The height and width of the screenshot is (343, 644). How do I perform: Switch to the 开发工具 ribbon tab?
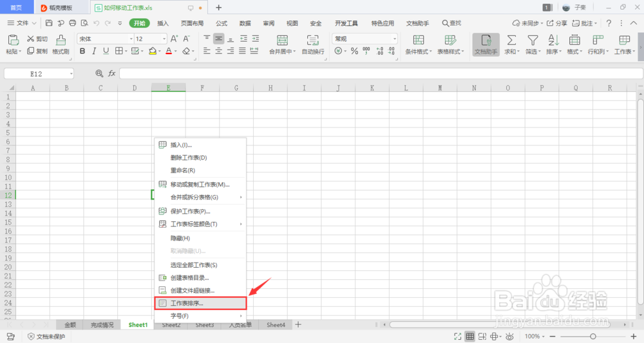(346, 23)
